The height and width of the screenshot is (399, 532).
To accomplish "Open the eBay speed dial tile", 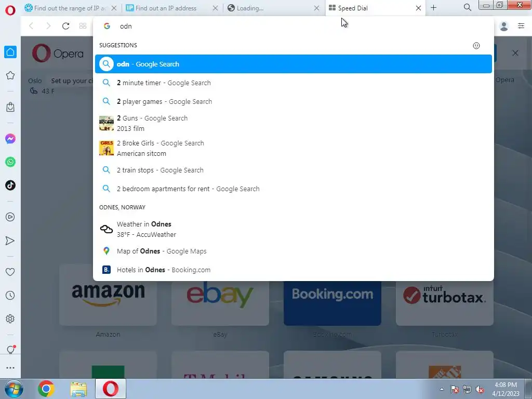I will 220,303.
